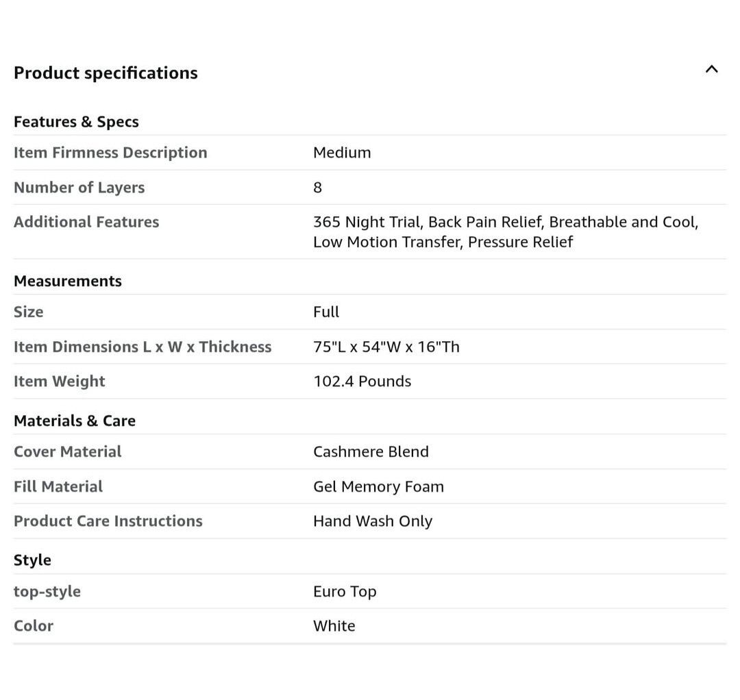Select the 75"L x 54"W x 16"Th value

click(386, 347)
